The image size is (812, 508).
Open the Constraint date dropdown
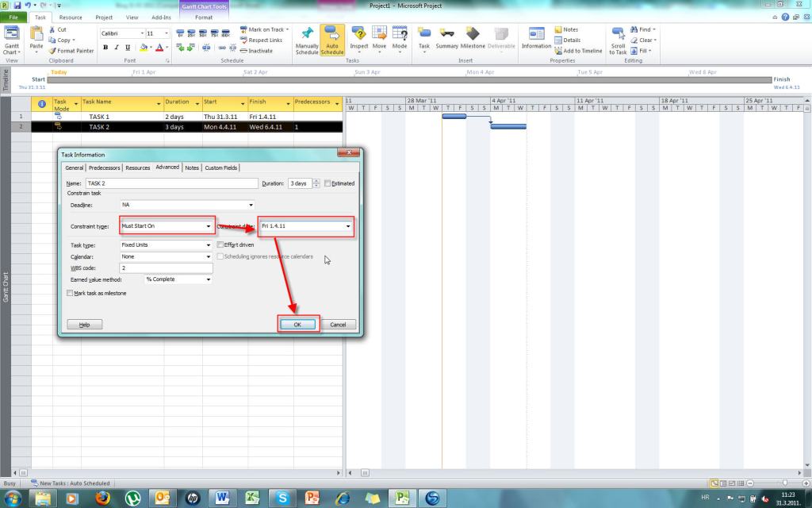[348, 226]
